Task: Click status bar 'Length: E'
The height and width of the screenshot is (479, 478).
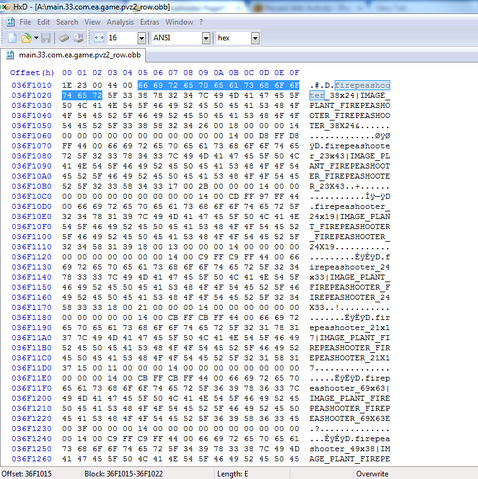Action: pos(232,474)
